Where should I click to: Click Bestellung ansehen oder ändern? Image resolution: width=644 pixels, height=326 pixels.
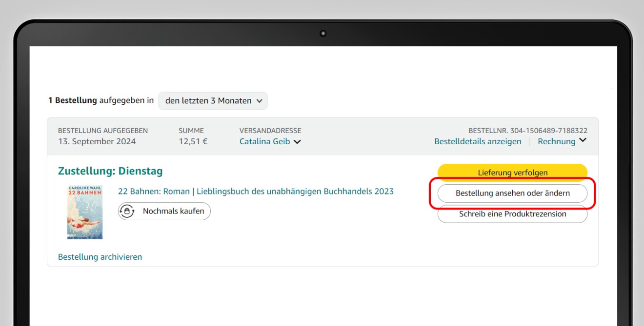pyautogui.click(x=512, y=193)
